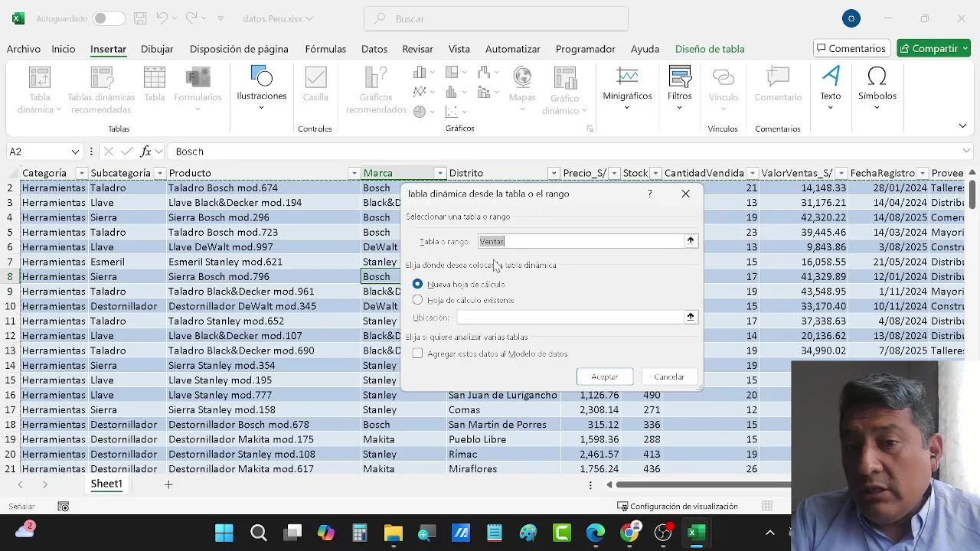Open File Explorer from the taskbar

click(x=394, y=533)
